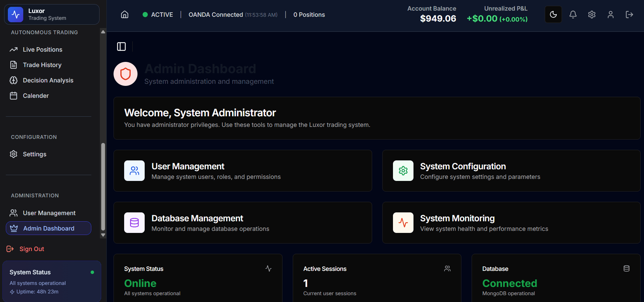Click the users icon on Active Sessions card
This screenshot has height=302, width=644.
(447, 268)
